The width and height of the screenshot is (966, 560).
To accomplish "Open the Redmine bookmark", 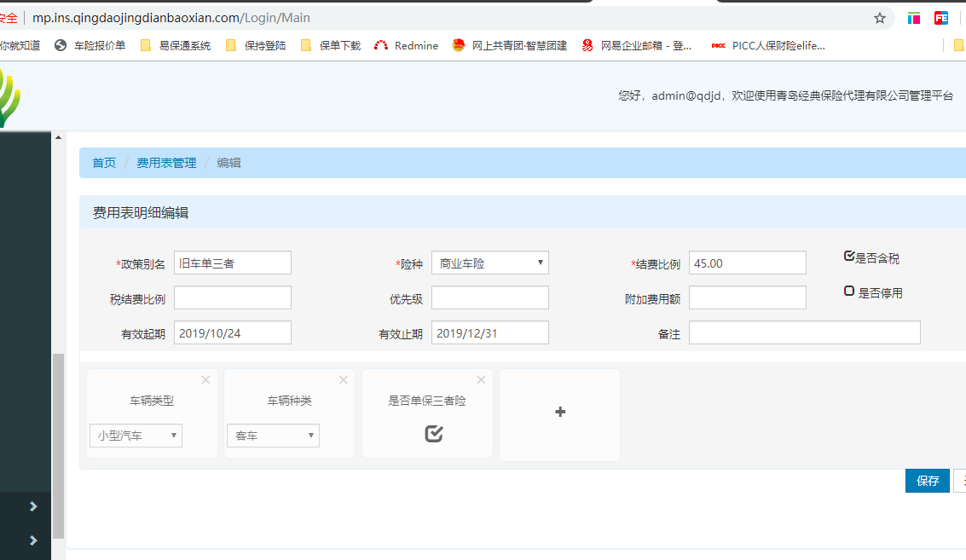I will point(406,45).
